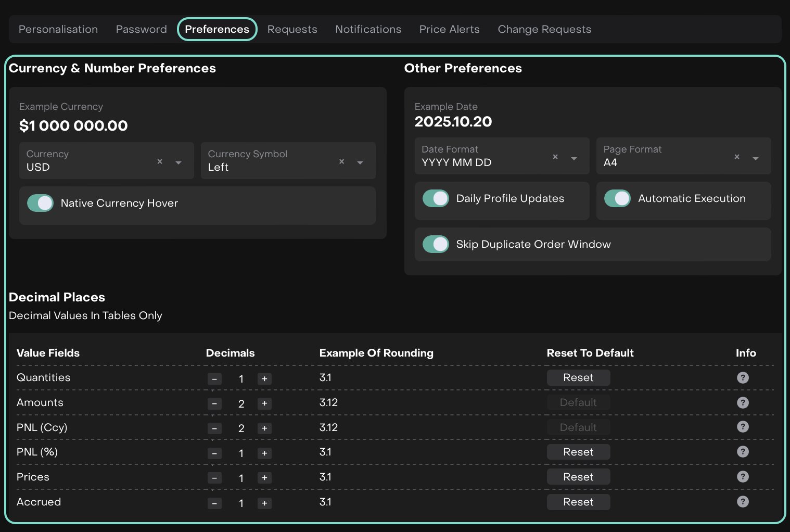Toggle Skip Duplicate Order Window
Screen dimensions: 790x532
[436, 244]
